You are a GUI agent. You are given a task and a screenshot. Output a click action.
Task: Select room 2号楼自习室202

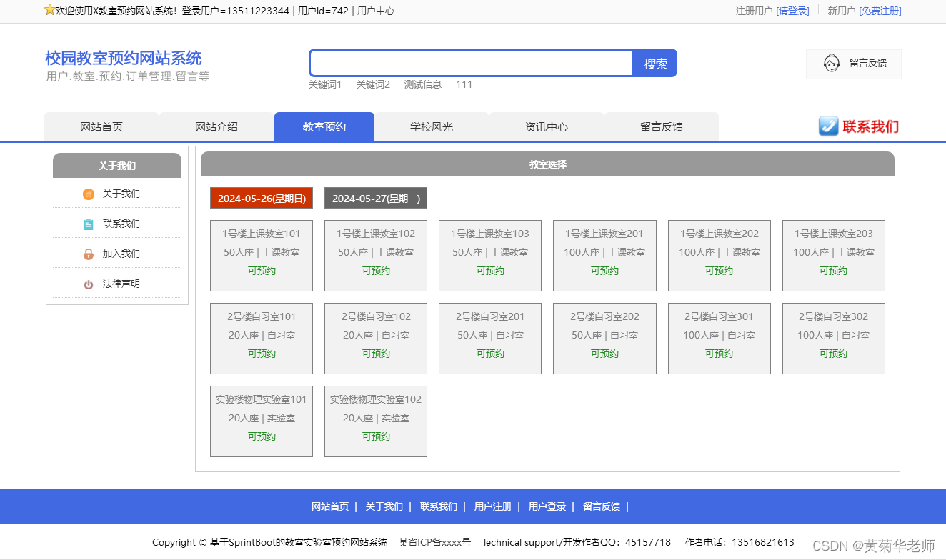[604, 339]
